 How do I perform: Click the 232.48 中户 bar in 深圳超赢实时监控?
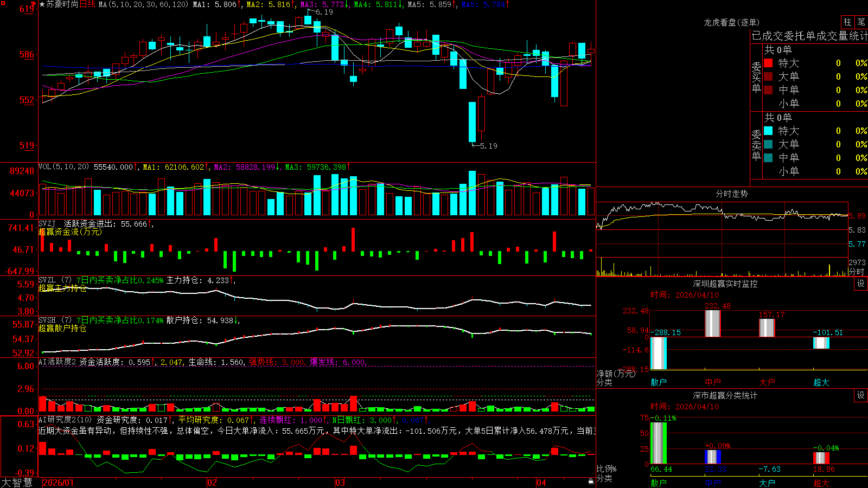coord(713,324)
